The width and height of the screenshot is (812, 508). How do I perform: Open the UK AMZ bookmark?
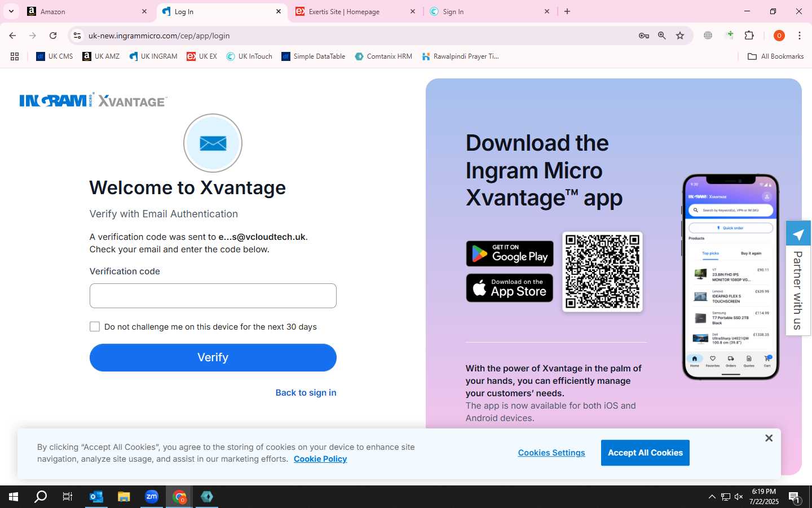click(x=101, y=56)
